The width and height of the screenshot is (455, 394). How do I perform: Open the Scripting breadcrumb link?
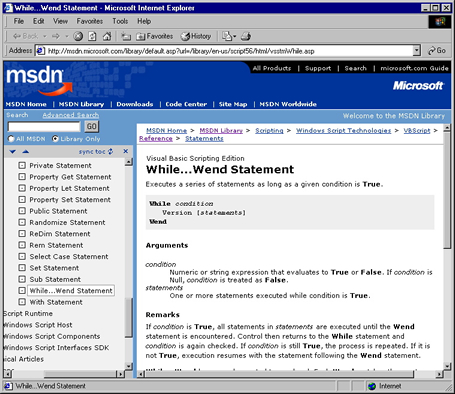point(269,131)
